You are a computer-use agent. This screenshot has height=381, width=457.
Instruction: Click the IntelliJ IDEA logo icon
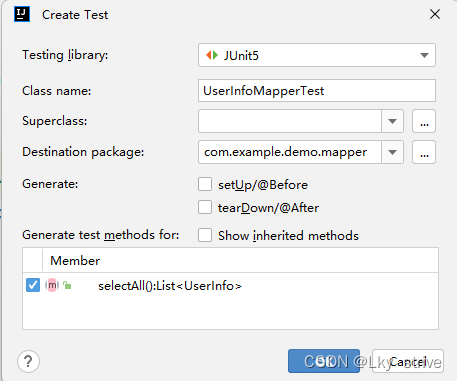click(x=22, y=14)
